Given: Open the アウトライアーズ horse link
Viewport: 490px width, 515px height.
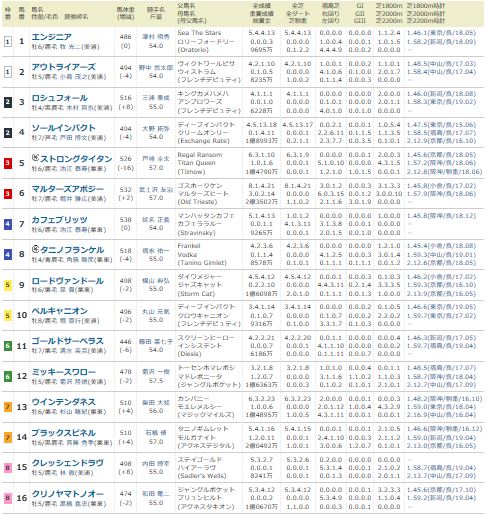Looking at the screenshot, I should 64,67.
